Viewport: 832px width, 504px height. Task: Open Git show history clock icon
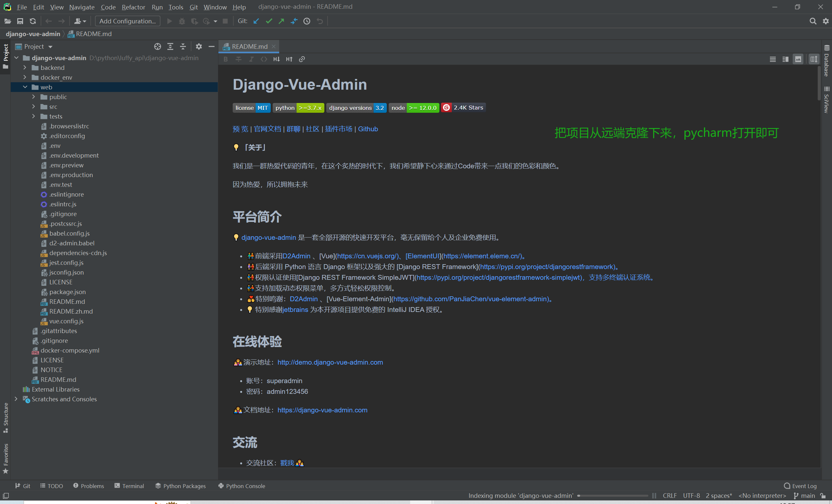306,21
